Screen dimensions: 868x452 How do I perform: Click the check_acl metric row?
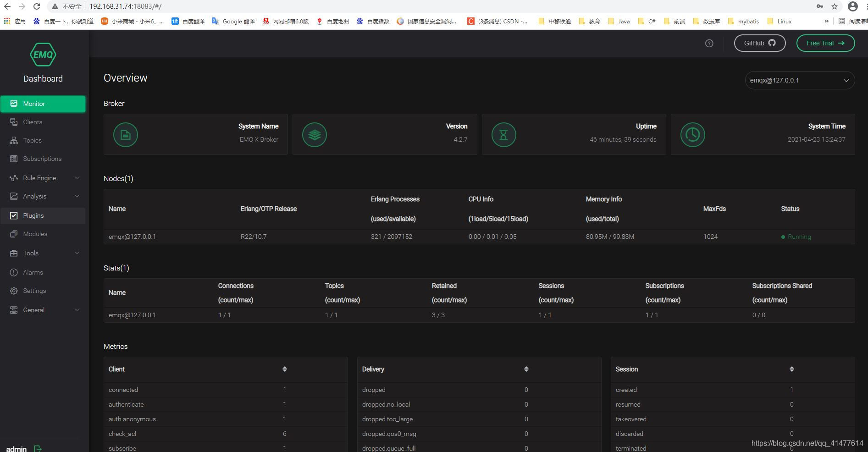point(226,434)
